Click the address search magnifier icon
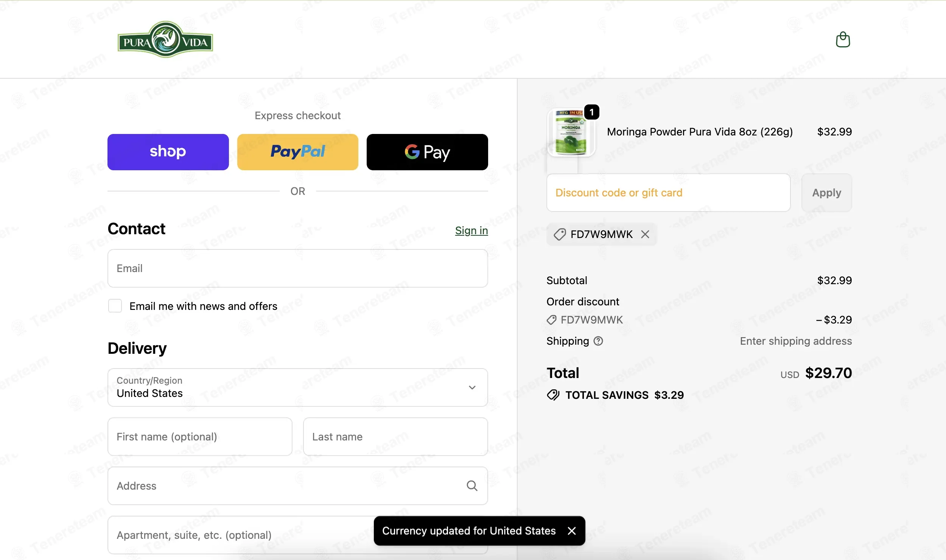 (472, 485)
